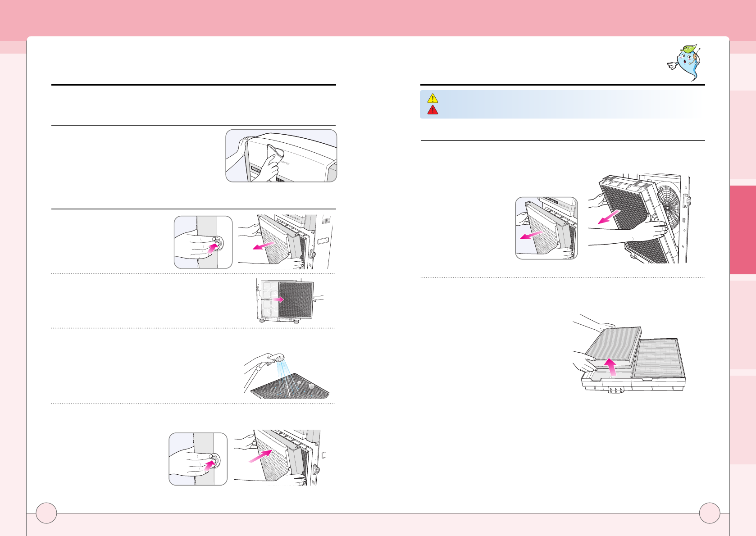Select the light pink side tab above the active one
Screen dimensions: 756x536
742,134
